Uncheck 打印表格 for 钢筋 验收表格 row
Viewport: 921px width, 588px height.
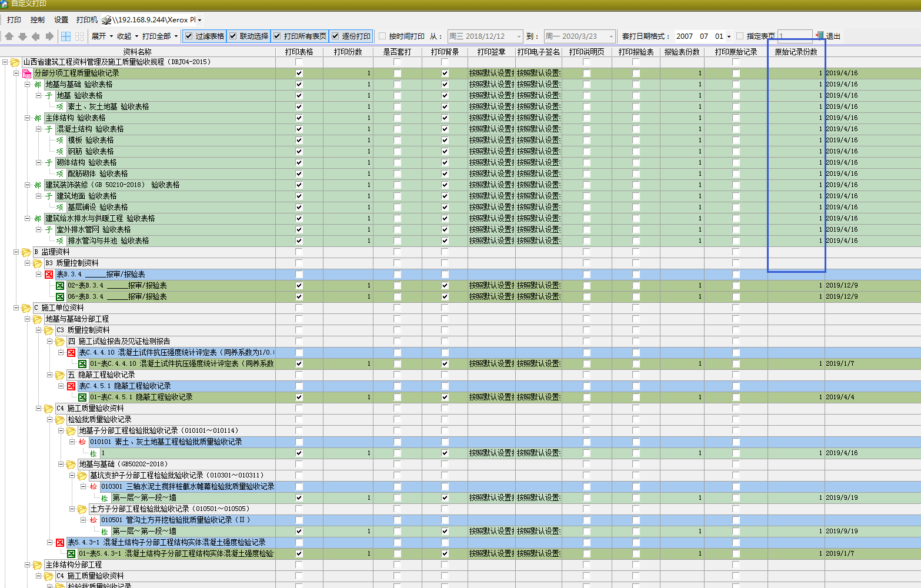(299, 151)
